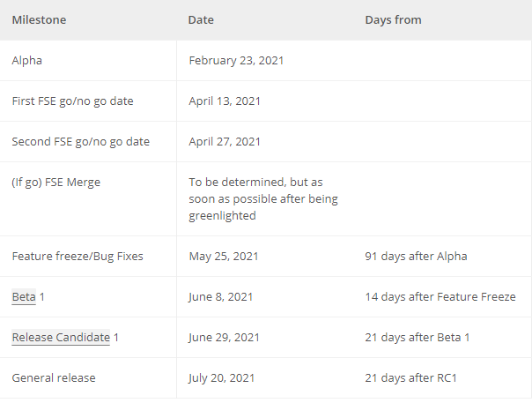The width and height of the screenshot is (532, 403).
Task: Click Second FSE go/no go date cell
Action: click(x=80, y=142)
